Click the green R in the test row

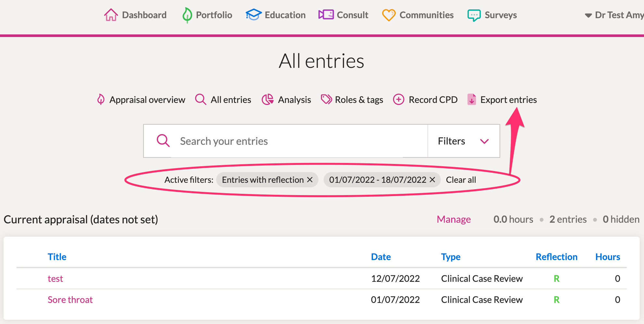tap(556, 279)
